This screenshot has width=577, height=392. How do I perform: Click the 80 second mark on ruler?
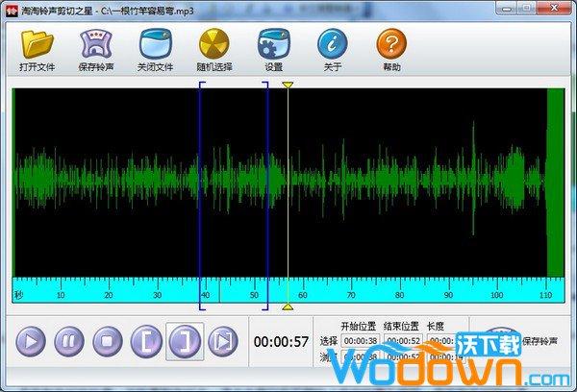click(x=400, y=295)
